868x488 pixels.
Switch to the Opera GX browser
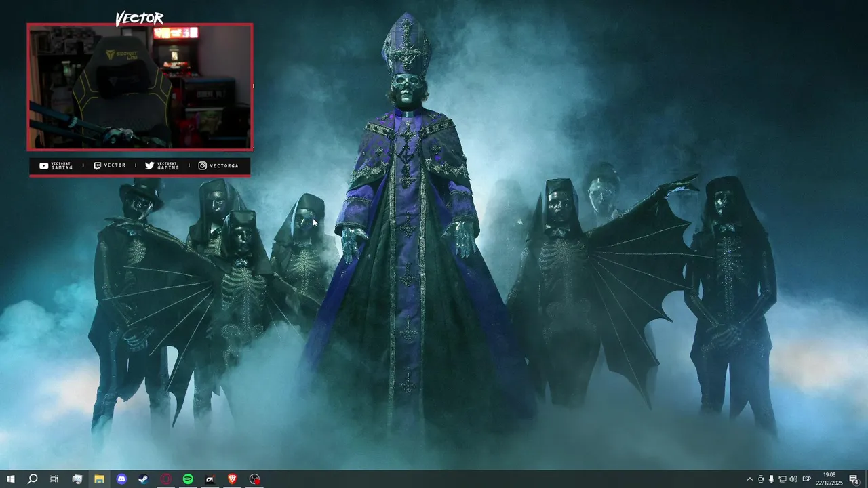click(165, 479)
